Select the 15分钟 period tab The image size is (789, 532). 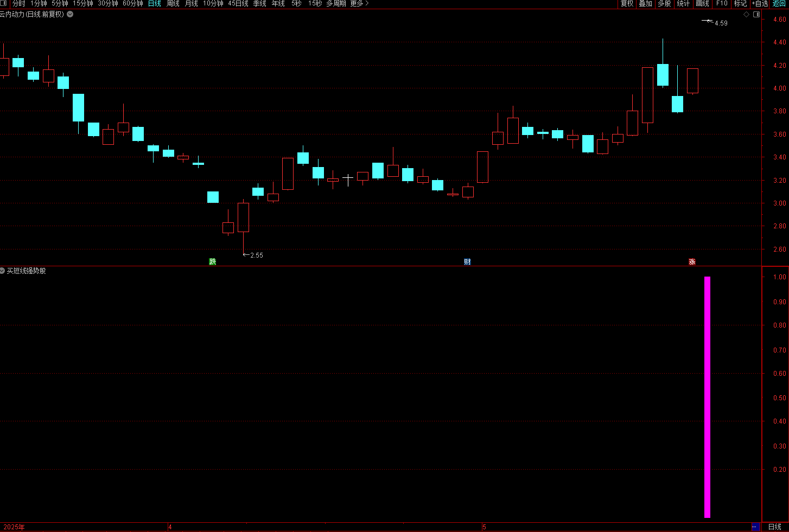coord(83,3)
